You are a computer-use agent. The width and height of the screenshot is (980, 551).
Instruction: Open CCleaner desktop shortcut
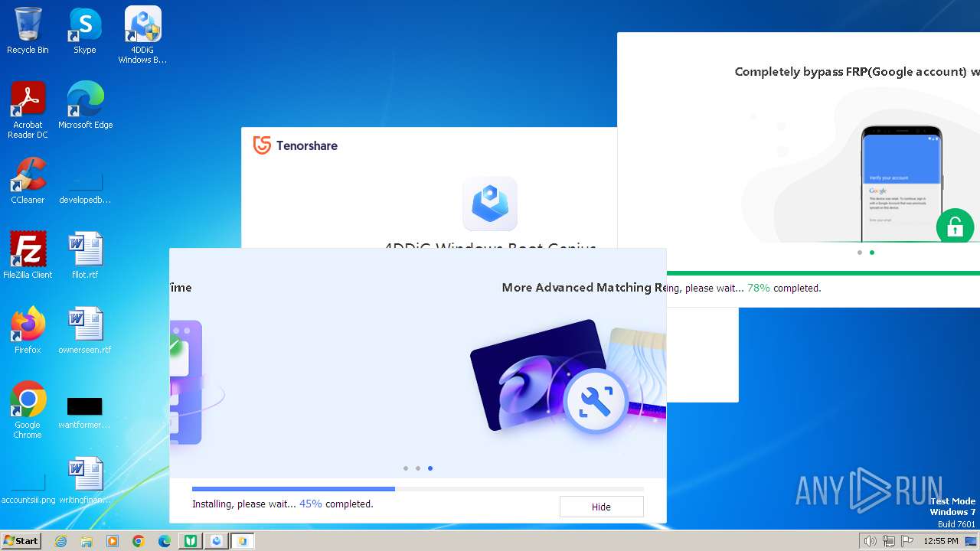[x=28, y=181]
